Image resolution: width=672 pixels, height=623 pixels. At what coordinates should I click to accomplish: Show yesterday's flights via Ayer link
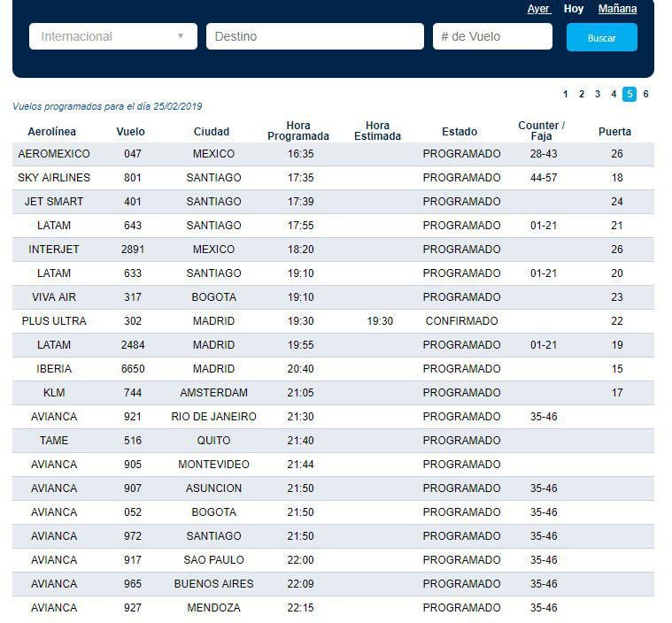[538, 9]
